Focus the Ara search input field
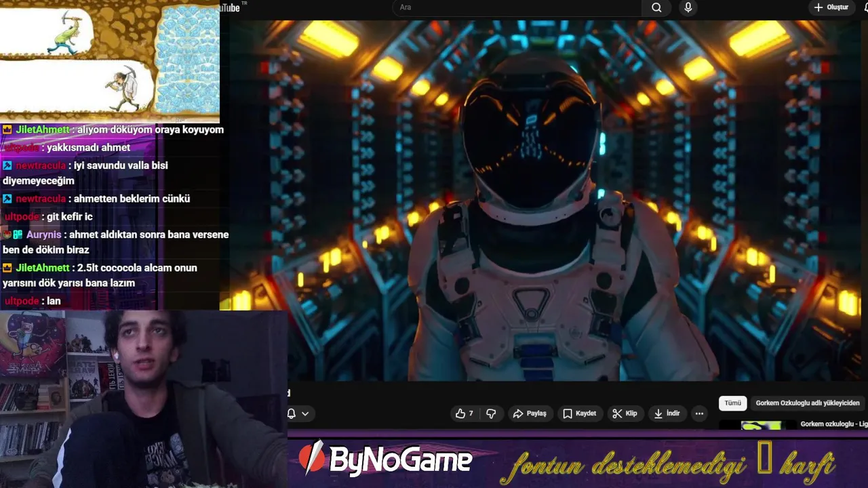The image size is (868, 488). (517, 7)
